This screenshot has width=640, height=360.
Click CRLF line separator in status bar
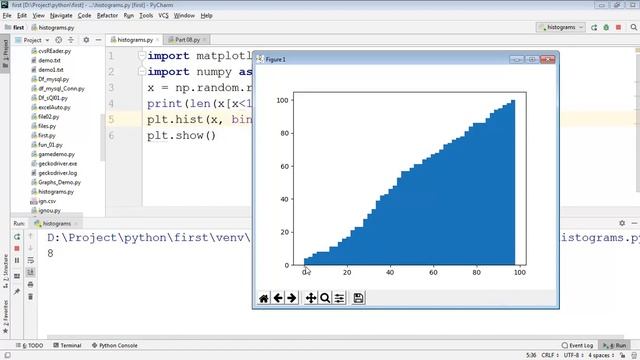(549, 355)
